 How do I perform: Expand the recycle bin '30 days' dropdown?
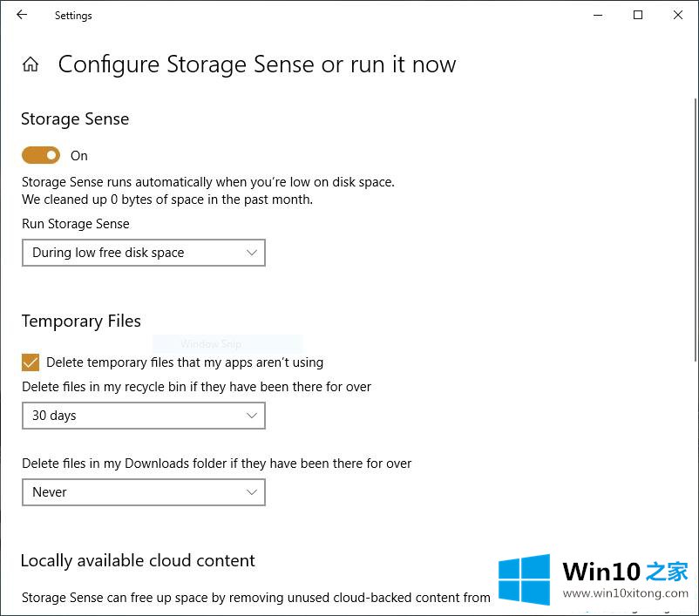pos(144,416)
